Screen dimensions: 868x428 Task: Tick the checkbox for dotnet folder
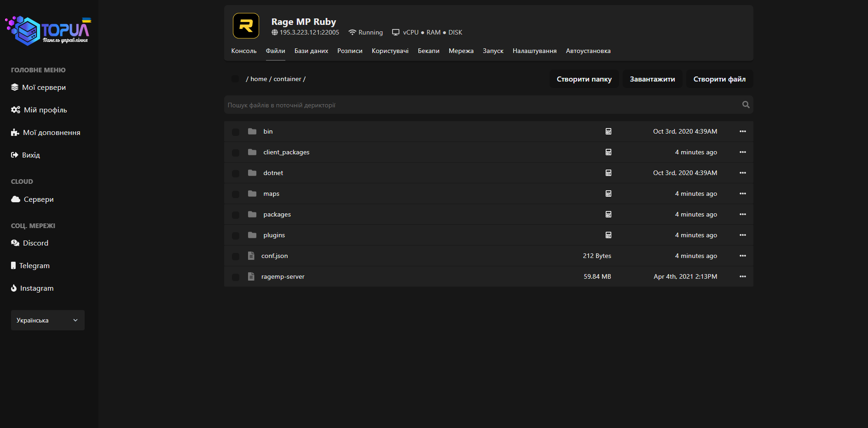coord(236,174)
